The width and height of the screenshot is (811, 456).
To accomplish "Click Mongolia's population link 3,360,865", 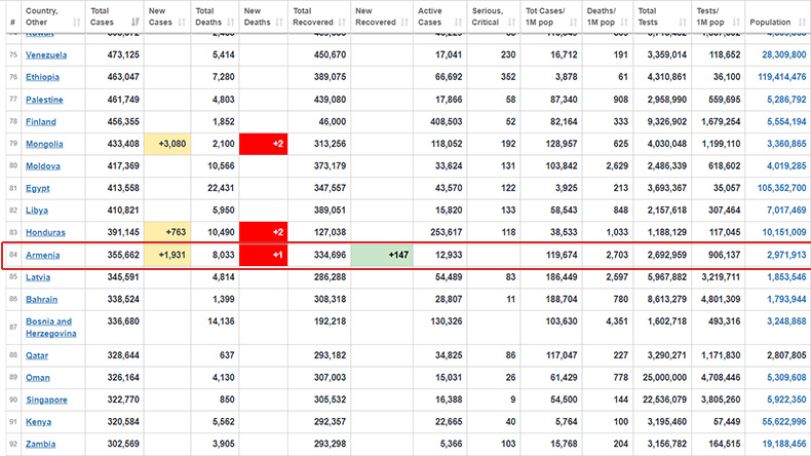I will pyautogui.click(x=787, y=144).
